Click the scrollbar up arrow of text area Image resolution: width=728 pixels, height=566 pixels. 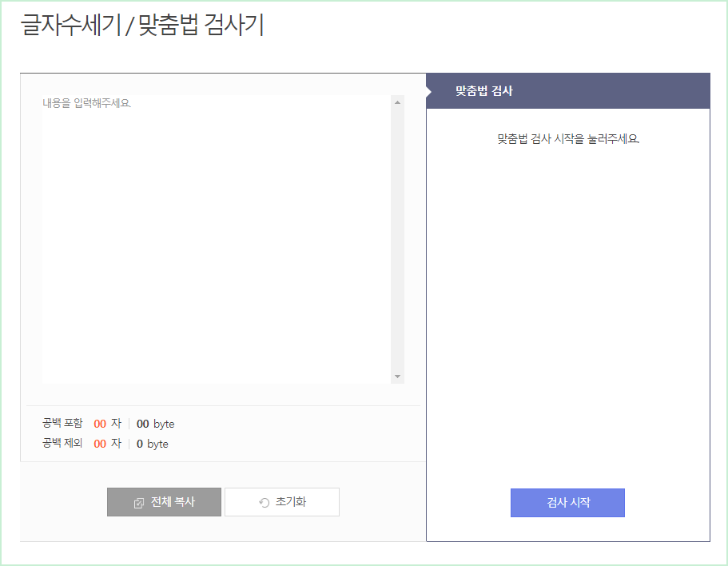(x=397, y=102)
